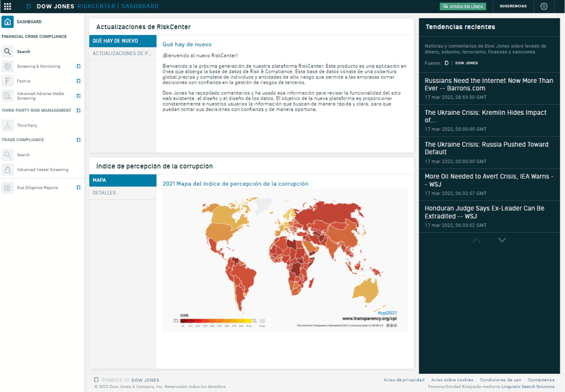Open Dashboard in the sidebar
Image resolution: width=565 pixels, height=392 pixels.
click(x=29, y=22)
